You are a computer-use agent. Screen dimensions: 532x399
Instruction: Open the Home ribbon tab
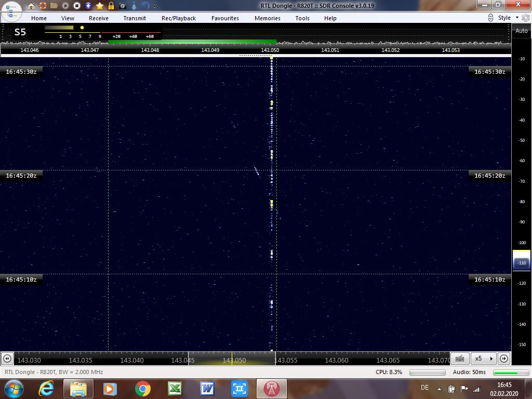[39, 18]
